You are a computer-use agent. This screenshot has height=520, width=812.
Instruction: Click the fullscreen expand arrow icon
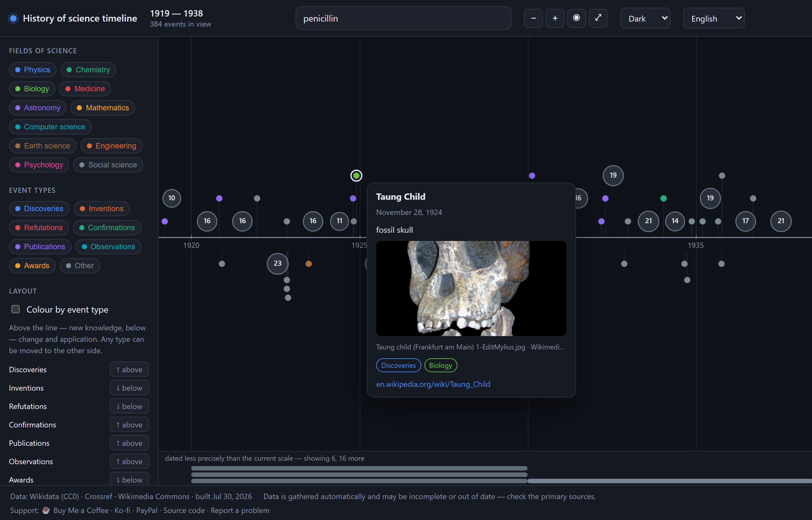click(x=598, y=18)
